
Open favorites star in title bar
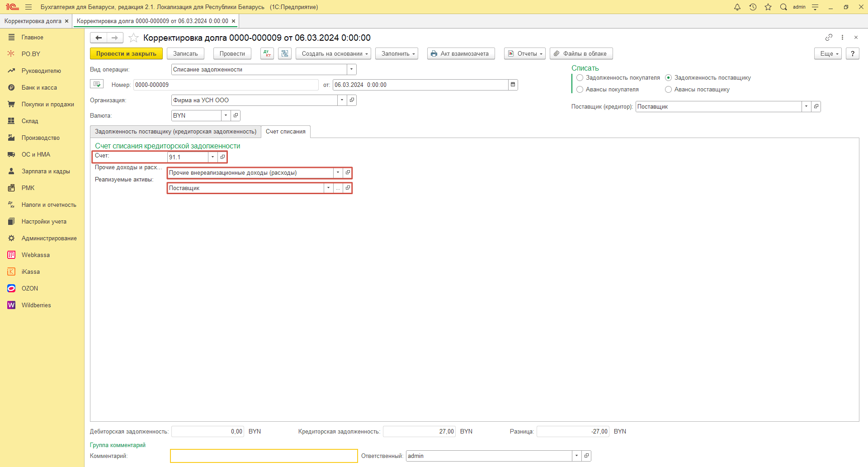tap(768, 7)
